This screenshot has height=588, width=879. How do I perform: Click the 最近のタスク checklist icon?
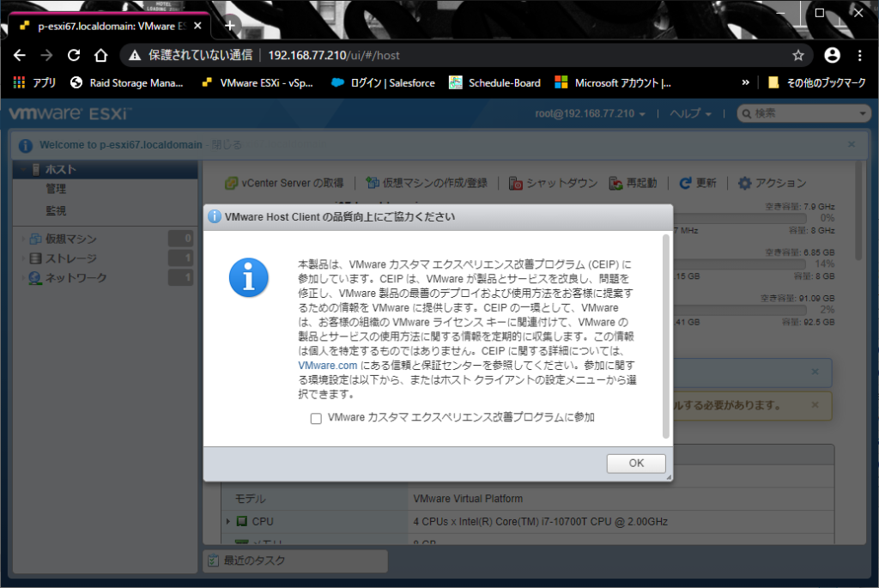213,561
